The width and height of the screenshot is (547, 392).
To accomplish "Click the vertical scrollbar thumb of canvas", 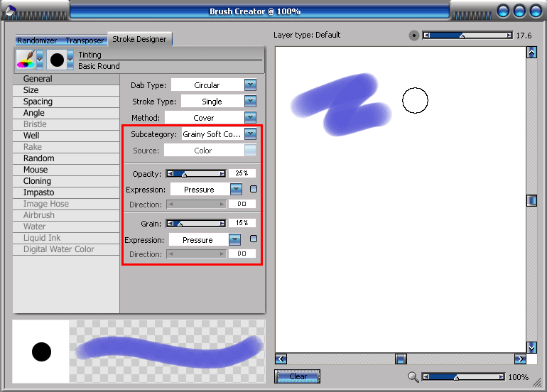I will click(x=531, y=200).
